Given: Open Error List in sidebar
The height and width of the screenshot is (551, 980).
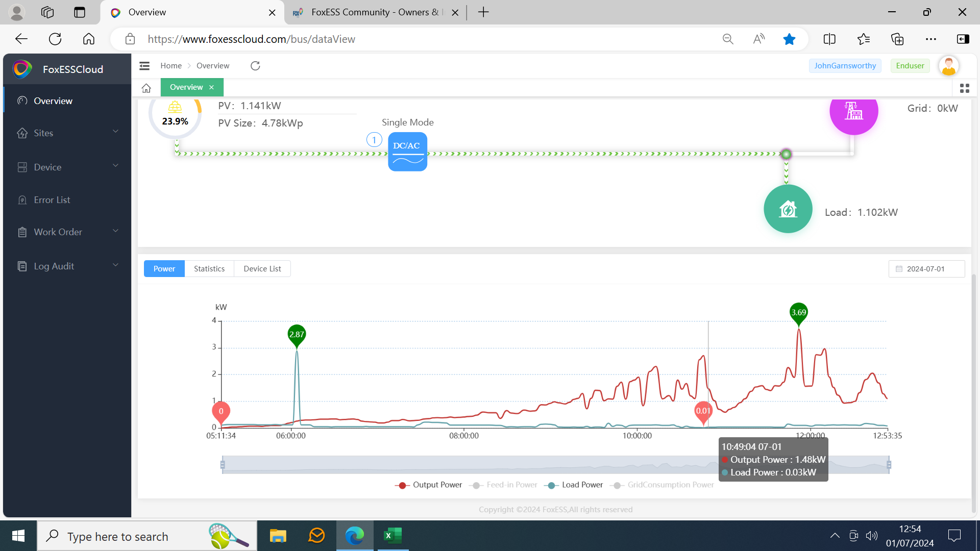Looking at the screenshot, I should [52, 200].
